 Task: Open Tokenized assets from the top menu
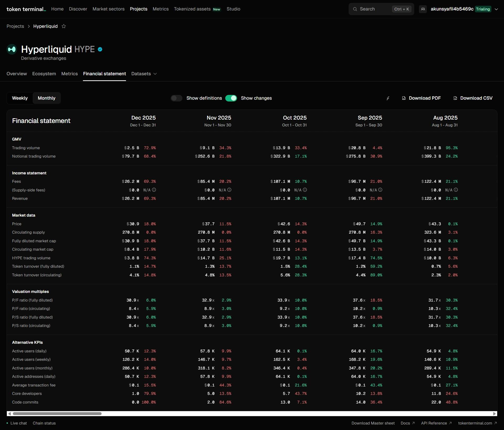(x=192, y=9)
